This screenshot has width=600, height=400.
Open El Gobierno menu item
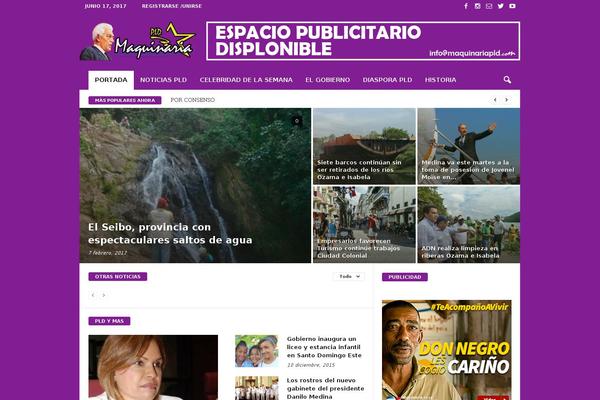pyautogui.click(x=328, y=80)
